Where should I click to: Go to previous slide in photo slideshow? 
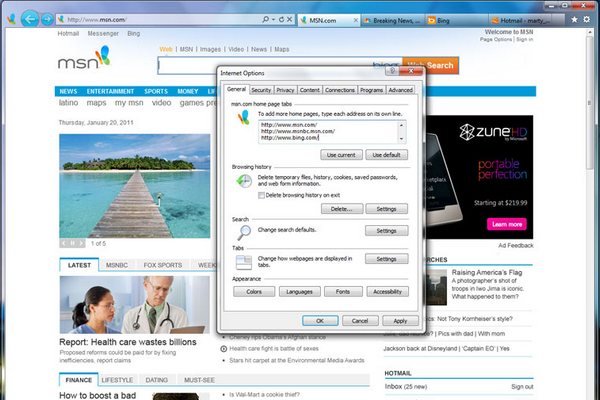(x=64, y=243)
